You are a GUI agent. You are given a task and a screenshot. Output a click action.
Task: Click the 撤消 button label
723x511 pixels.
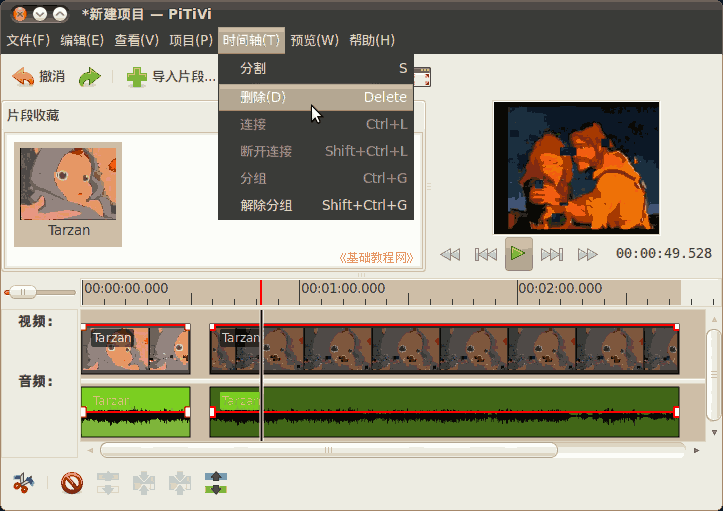point(52,77)
